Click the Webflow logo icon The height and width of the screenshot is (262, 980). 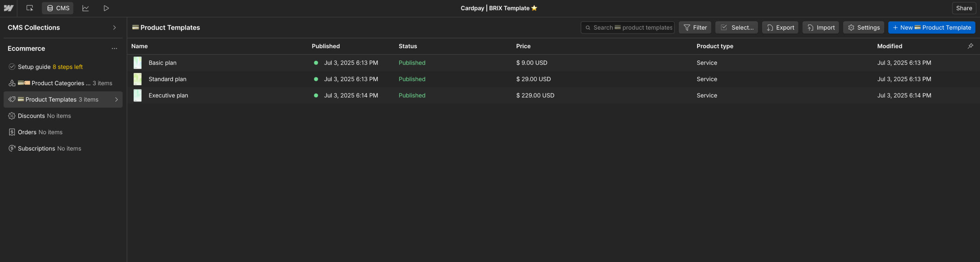coord(8,8)
